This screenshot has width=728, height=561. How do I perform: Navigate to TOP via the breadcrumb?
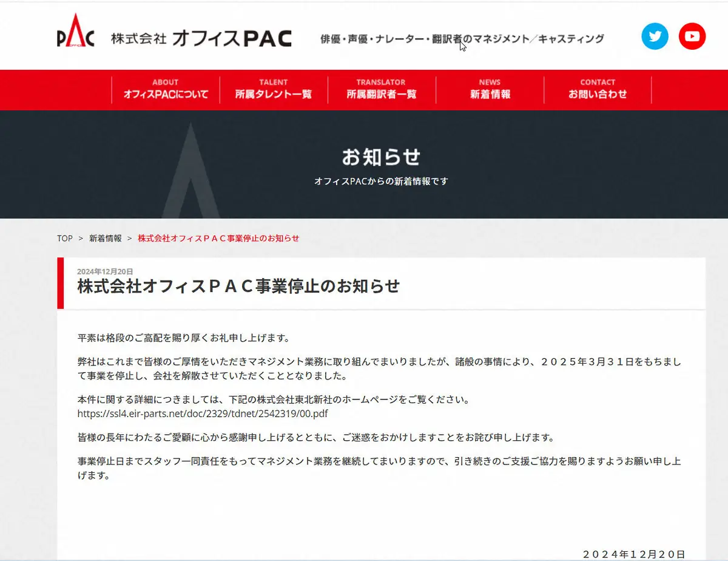[x=64, y=238]
